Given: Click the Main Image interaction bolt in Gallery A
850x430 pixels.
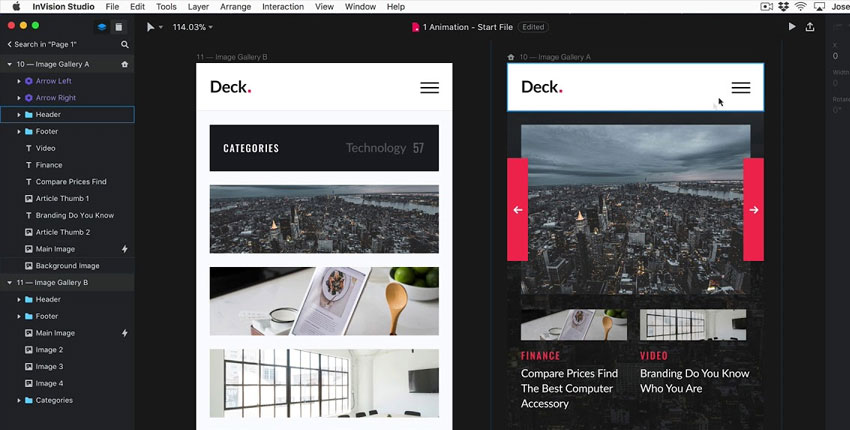Looking at the screenshot, I should coord(125,249).
